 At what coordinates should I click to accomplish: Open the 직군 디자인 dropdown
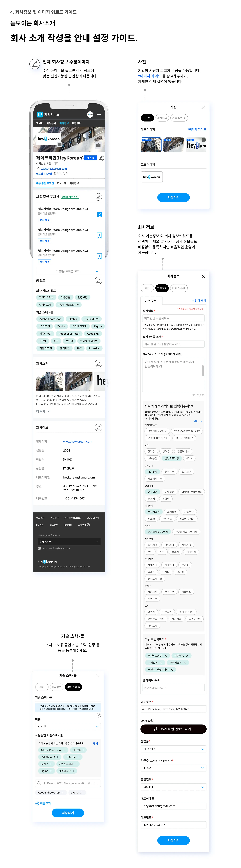pyautogui.click(x=68, y=727)
